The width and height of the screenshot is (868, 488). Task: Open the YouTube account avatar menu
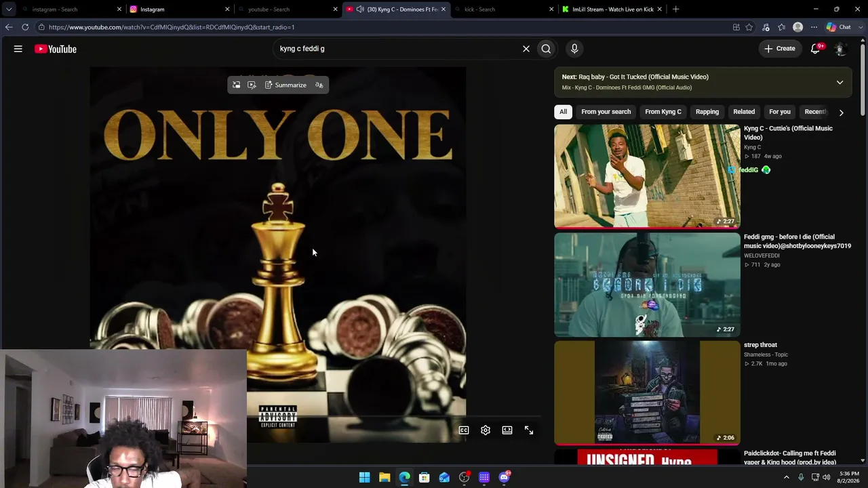[x=840, y=49]
